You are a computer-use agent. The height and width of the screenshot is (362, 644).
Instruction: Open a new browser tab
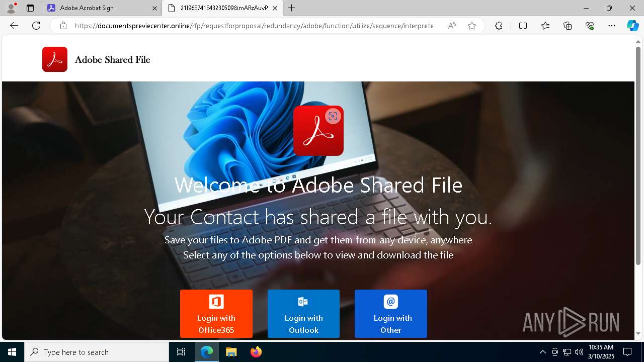pyautogui.click(x=292, y=8)
